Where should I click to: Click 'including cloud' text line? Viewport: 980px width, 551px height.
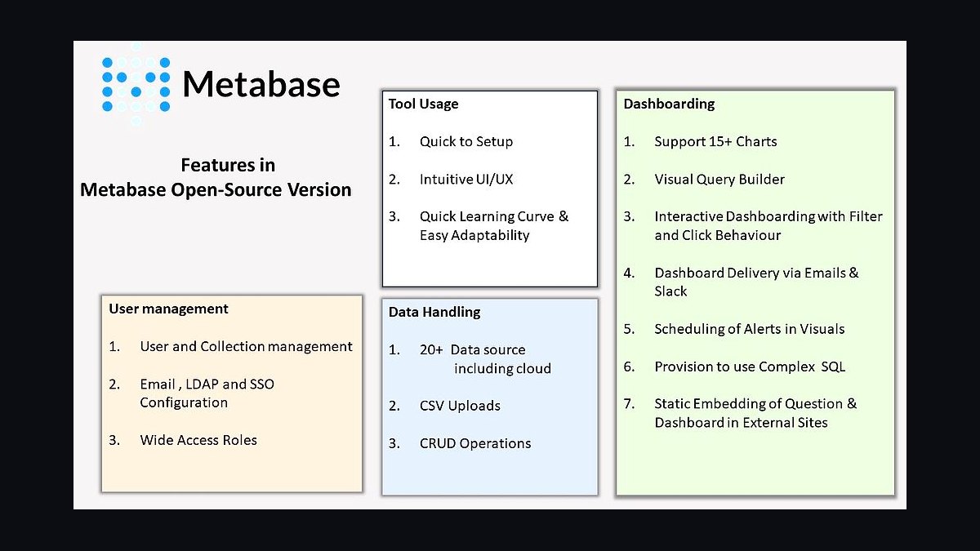coord(502,369)
